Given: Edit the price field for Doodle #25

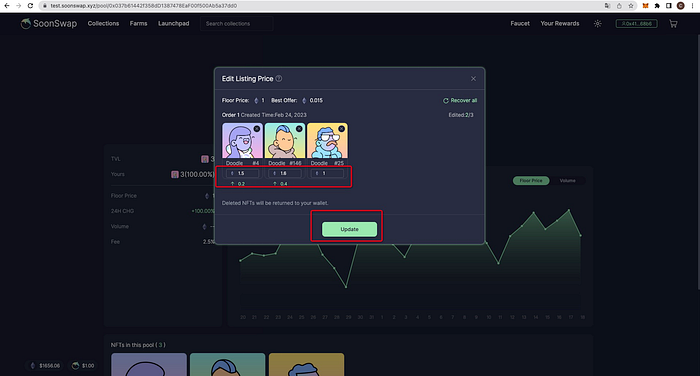Looking at the screenshot, I should (x=327, y=173).
